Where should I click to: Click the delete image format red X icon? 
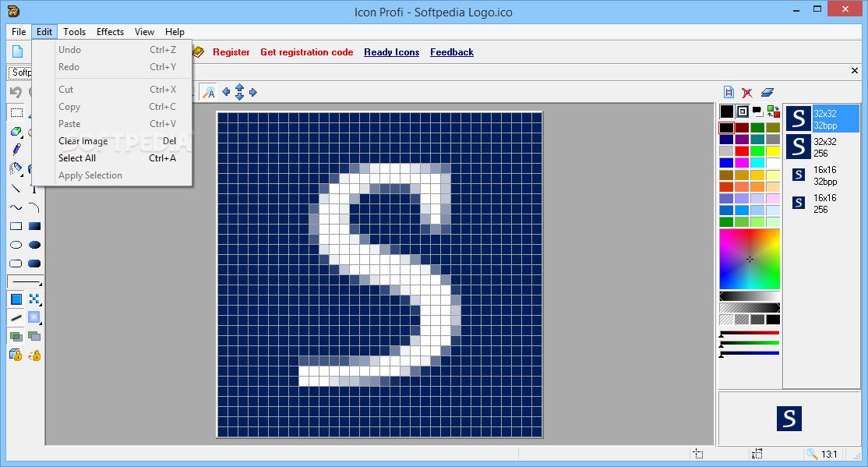point(747,93)
